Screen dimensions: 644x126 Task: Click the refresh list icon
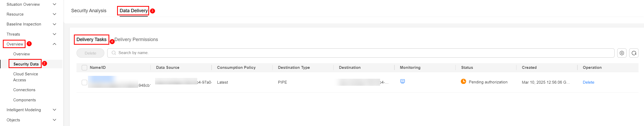pos(634,53)
